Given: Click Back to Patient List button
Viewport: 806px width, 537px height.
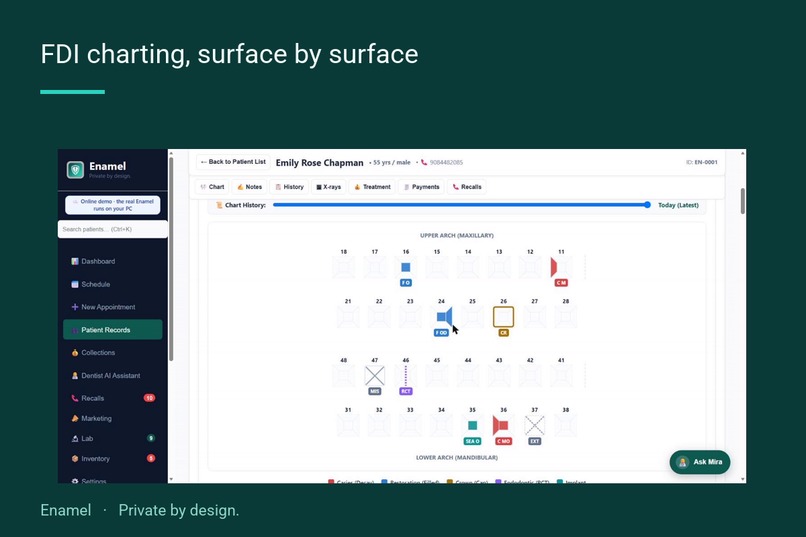Looking at the screenshot, I should (x=233, y=162).
